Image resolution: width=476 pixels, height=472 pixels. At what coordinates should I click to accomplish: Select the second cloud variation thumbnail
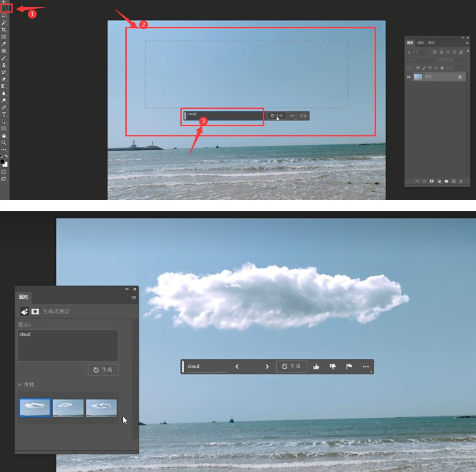tap(68, 407)
